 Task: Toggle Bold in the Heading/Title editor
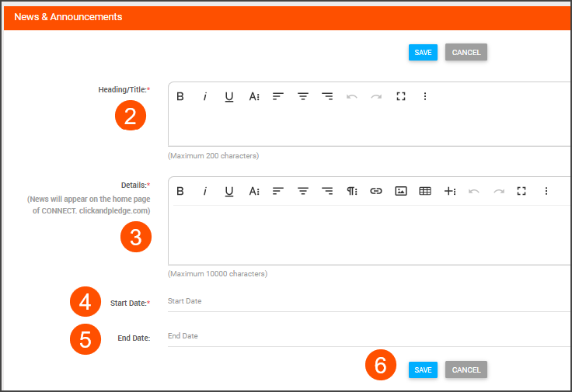180,96
